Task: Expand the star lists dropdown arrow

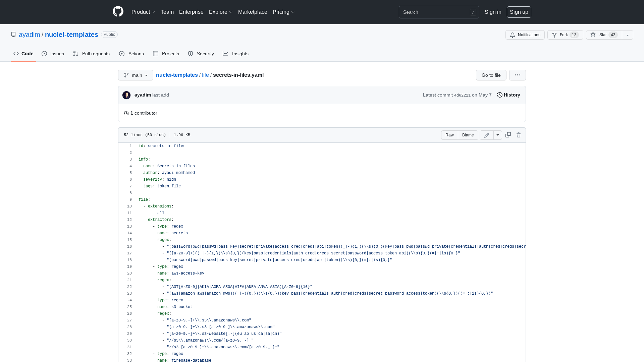Action: pyautogui.click(x=628, y=35)
